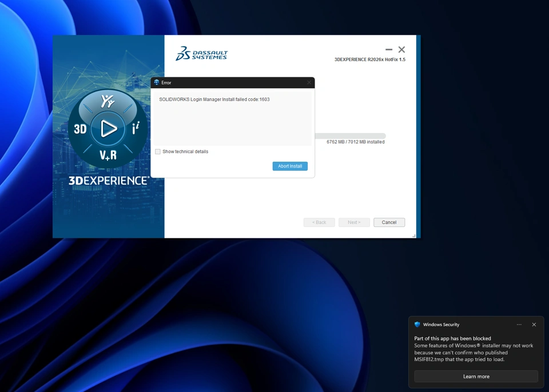This screenshot has height=392, width=549.
Task: Click the Abort Install button
Action: 290,166
